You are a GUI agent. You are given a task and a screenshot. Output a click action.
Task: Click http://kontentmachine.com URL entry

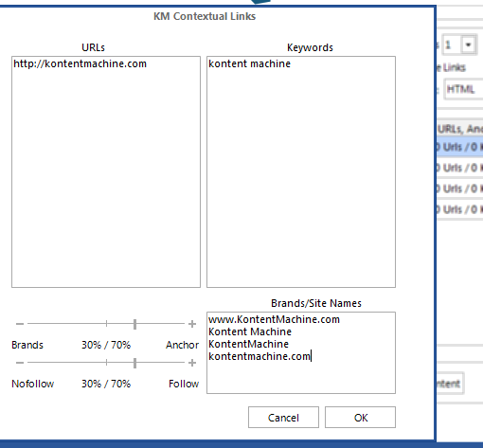tap(80, 63)
